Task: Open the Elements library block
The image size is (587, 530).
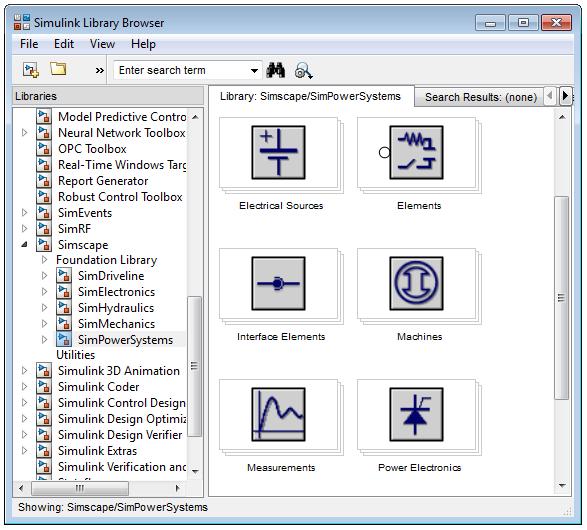Action: pyautogui.click(x=416, y=152)
